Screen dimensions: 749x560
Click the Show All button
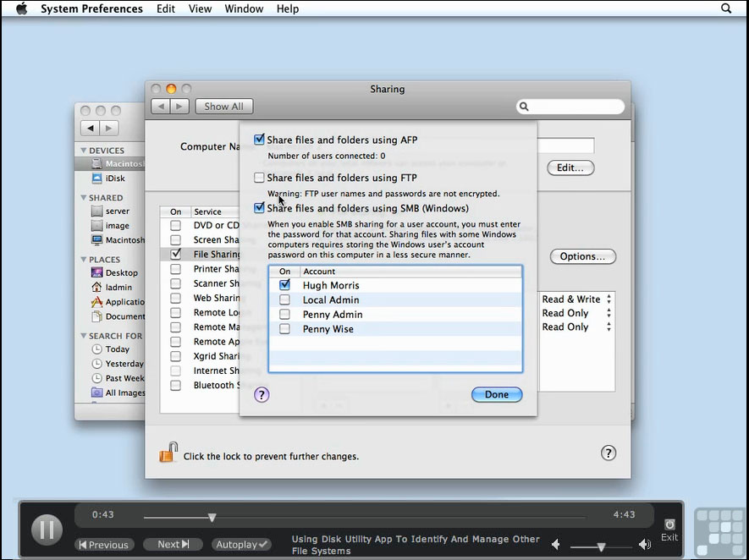coord(224,107)
